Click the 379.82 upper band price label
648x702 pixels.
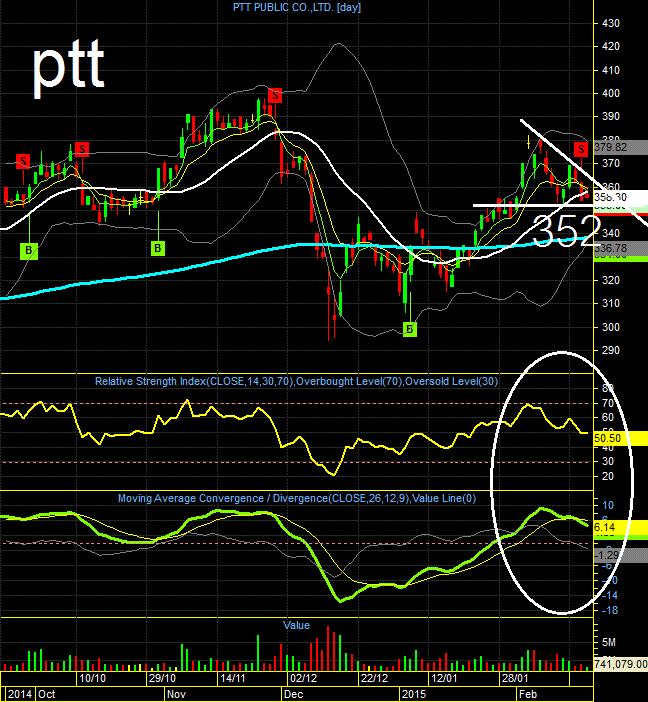click(621, 147)
